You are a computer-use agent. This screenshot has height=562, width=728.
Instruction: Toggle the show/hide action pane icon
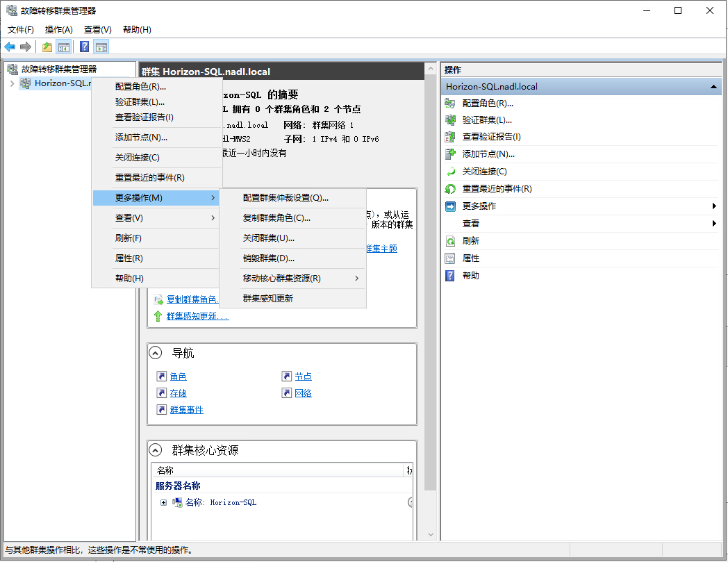[101, 47]
